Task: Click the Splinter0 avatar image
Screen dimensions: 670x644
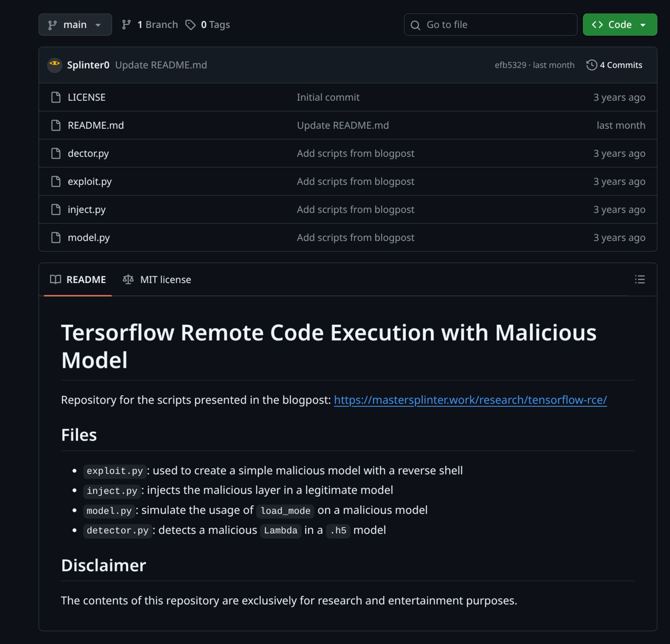Action: tap(55, 65)
